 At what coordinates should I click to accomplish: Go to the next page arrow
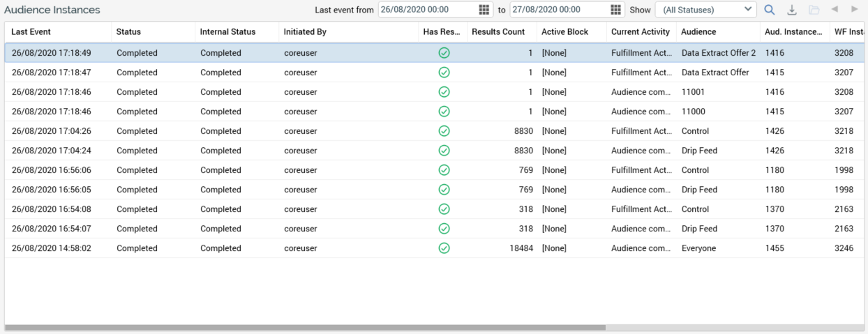[x=854, y=10]
